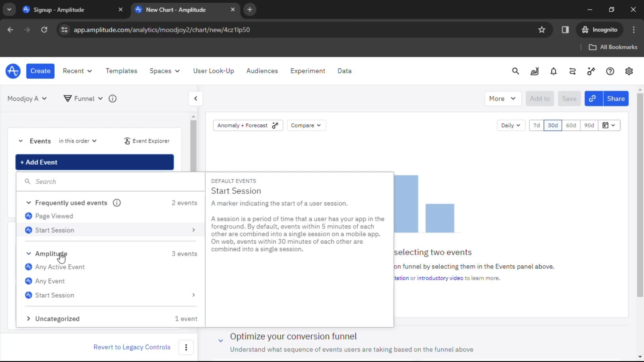This screenshot has height=362, width=644.
Task: Open the AI sparkle icon in navigation
Action: pos(591,71)
